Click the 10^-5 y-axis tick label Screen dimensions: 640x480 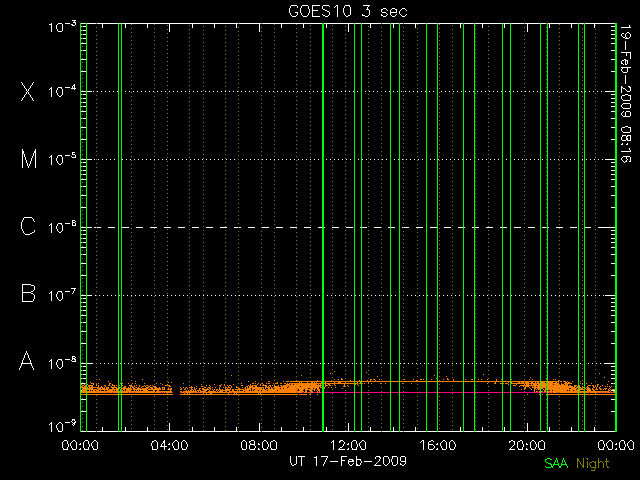62,160
